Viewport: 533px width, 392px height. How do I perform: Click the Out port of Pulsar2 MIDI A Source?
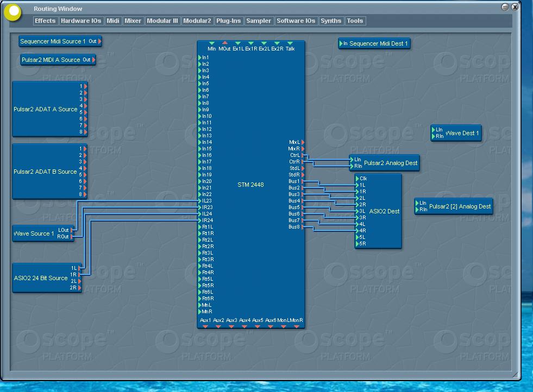(93, 60)
